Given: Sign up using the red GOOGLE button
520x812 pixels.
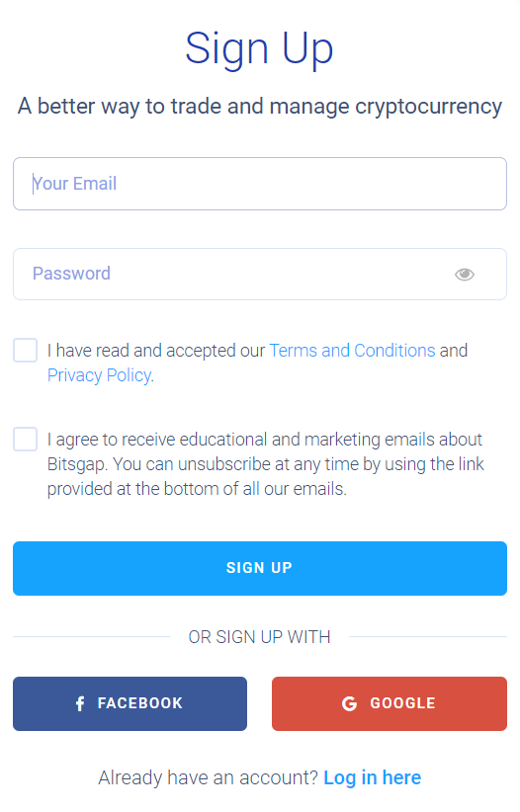Looking at the screenshot, I should tap(390, 703).
